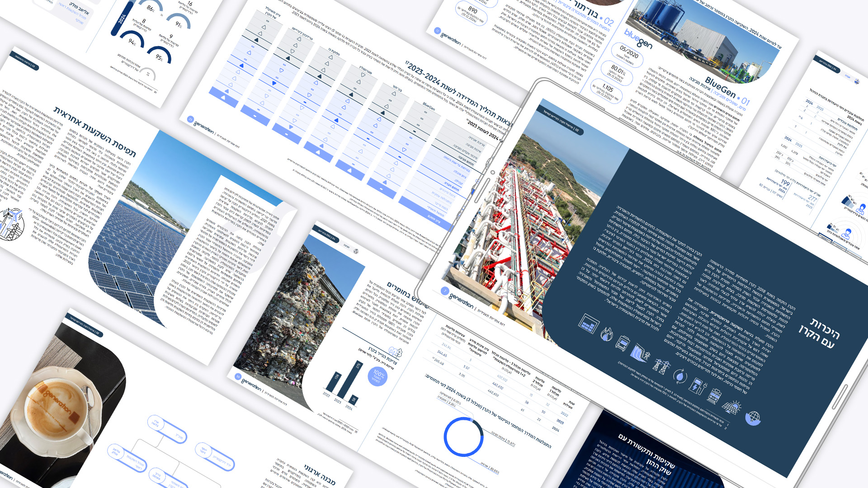
Task: Click the globe icon on the dark page
Action: (x=753, y=418)
